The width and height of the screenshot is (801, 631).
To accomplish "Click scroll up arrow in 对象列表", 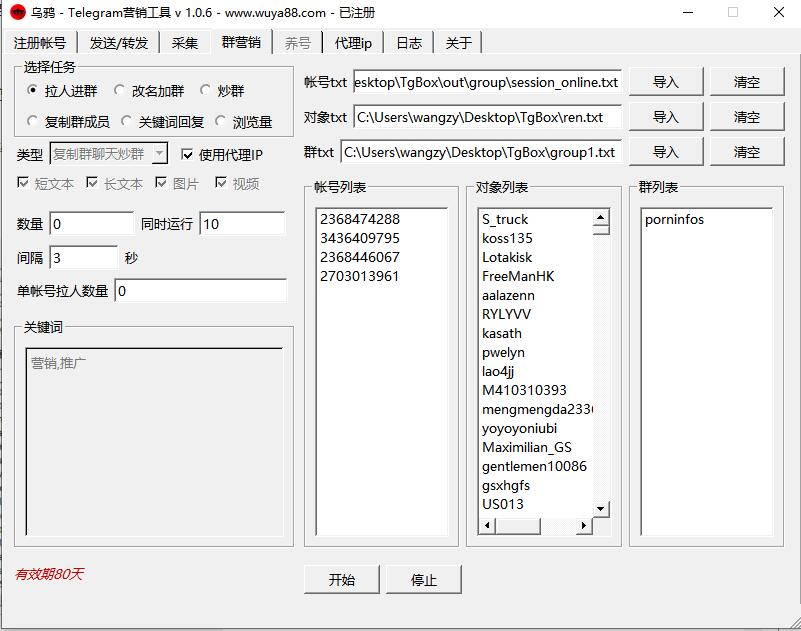I will (x=601, y=218).
